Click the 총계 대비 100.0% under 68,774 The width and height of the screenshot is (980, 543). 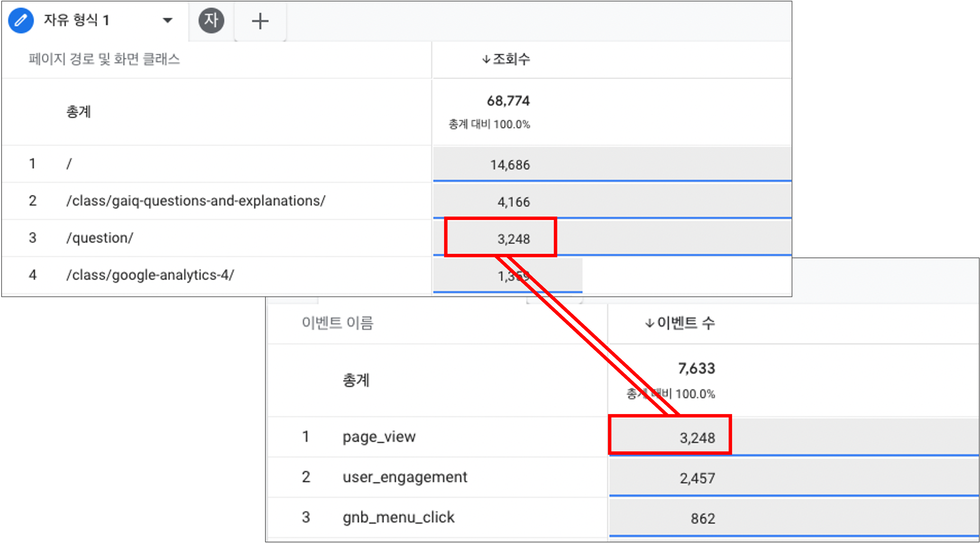[x=489, y=124]
